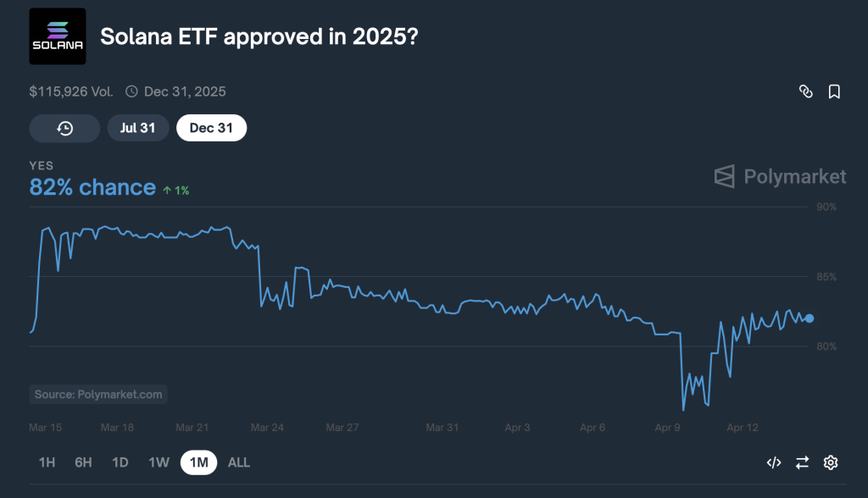Select the 1M time range

click(x=198, y=462)
